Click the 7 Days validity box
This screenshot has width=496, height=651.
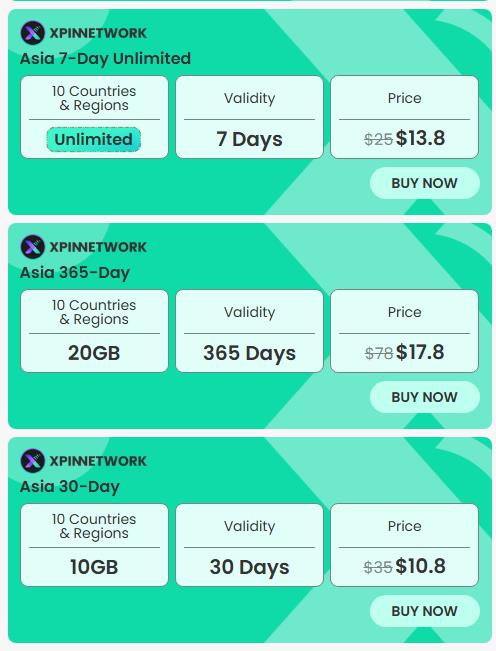249,117
